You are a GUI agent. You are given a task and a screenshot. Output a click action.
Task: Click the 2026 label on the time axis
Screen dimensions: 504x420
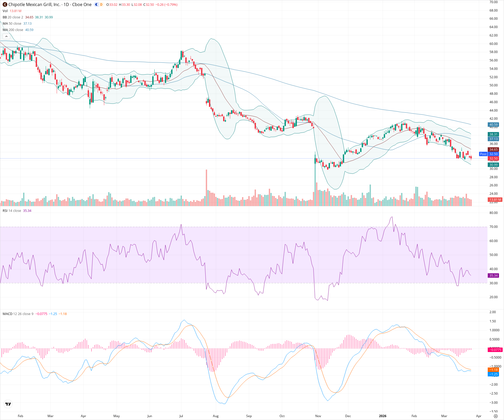(x=382, y=416)
